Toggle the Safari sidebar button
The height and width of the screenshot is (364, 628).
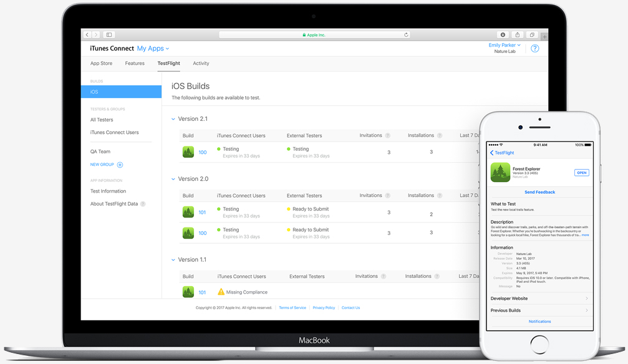[x=109, y=35]
